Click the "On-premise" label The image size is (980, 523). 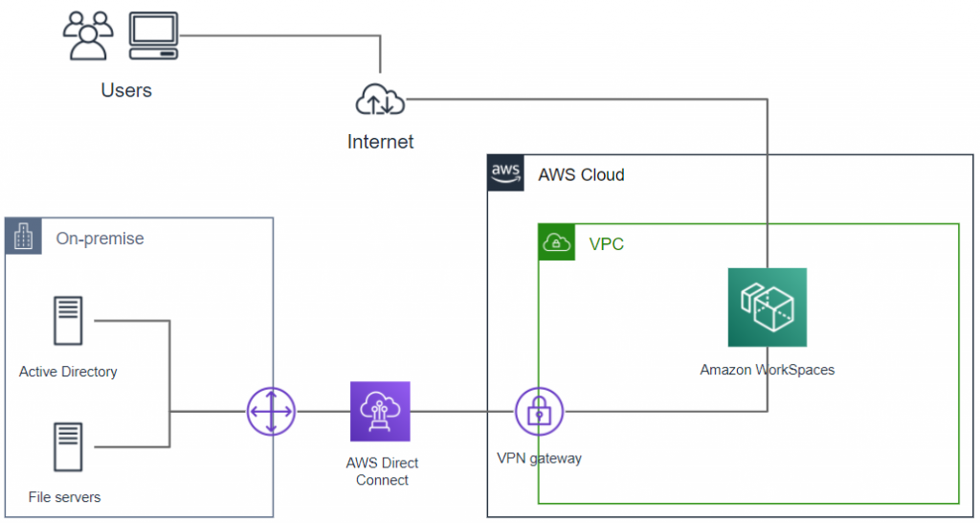pyautogui.click(x=100, y=239)
